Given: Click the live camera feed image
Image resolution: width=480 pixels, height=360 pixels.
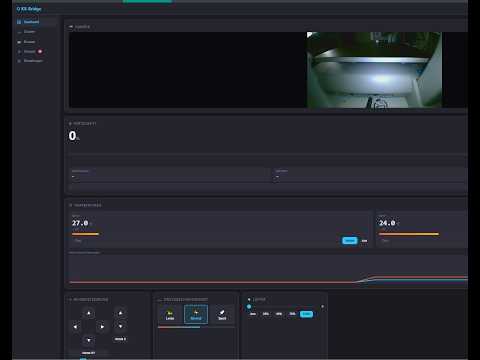Looking at the screenshot, I should [x=374, y=70].
